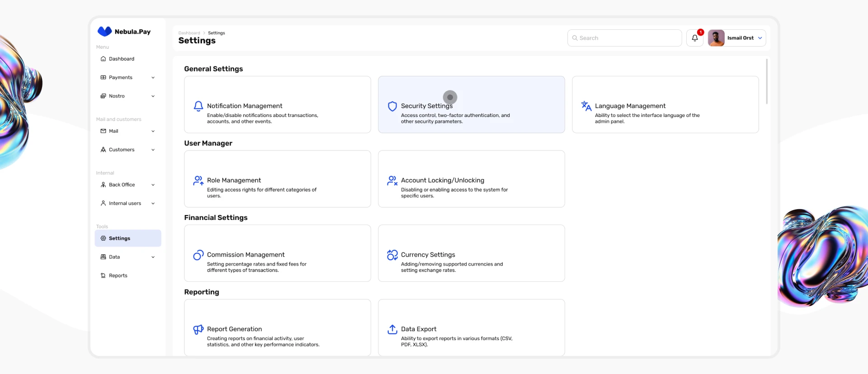Click the Data Export upload icon
The image size is (868, 374).
[392, 329]
